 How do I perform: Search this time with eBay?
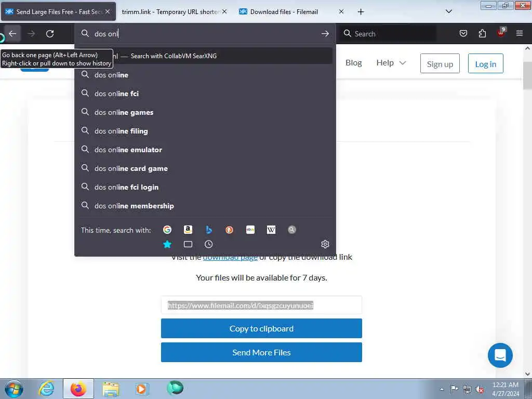pos(250,230)
